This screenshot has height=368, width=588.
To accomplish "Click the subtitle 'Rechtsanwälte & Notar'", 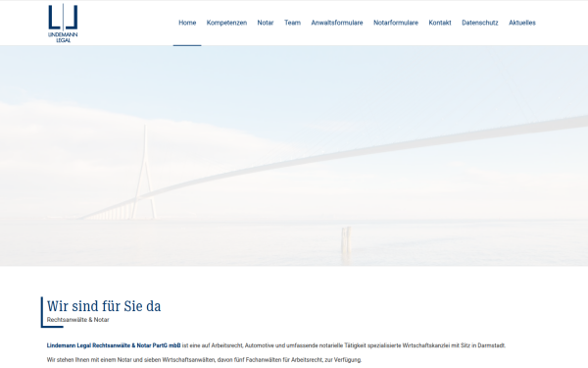I will (x=78, y=320).
